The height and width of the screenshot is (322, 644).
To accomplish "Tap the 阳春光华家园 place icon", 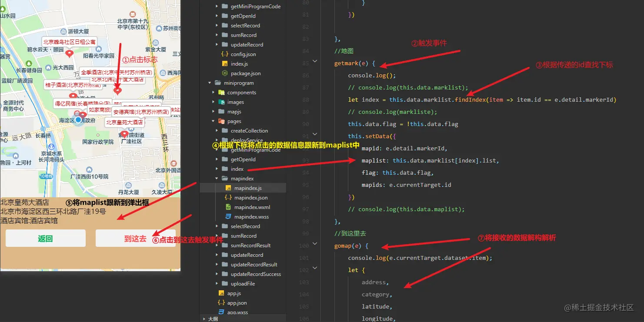I will 99,49.
